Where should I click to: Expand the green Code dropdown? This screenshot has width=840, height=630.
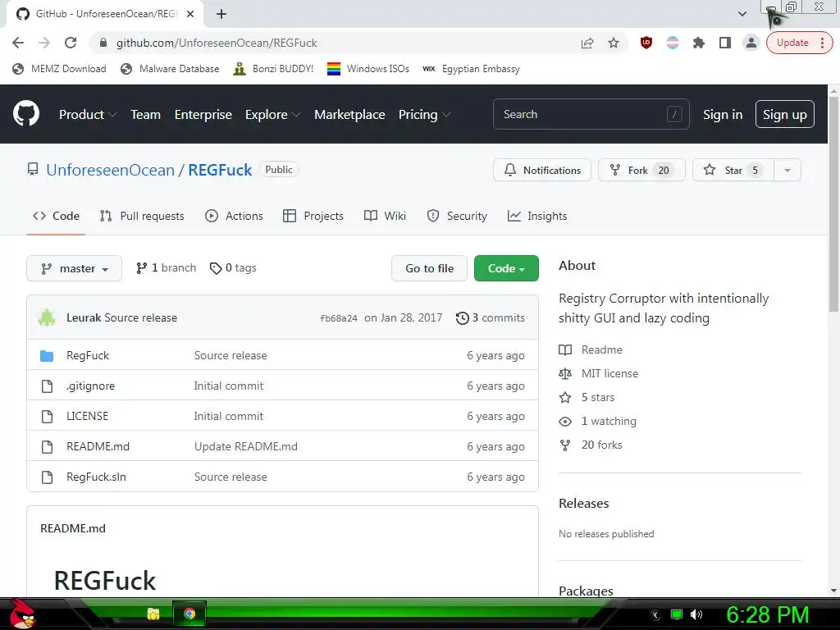[x=506, y=268]
